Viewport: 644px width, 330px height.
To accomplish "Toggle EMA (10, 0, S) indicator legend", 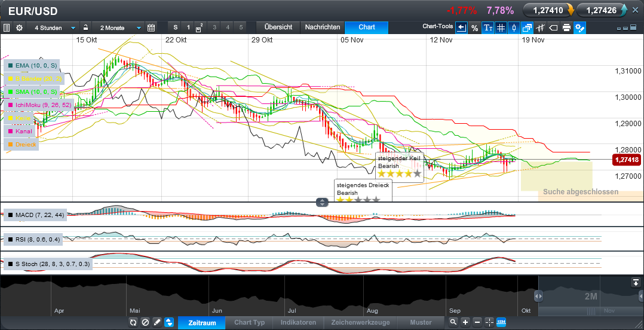I will coord(32,65).
